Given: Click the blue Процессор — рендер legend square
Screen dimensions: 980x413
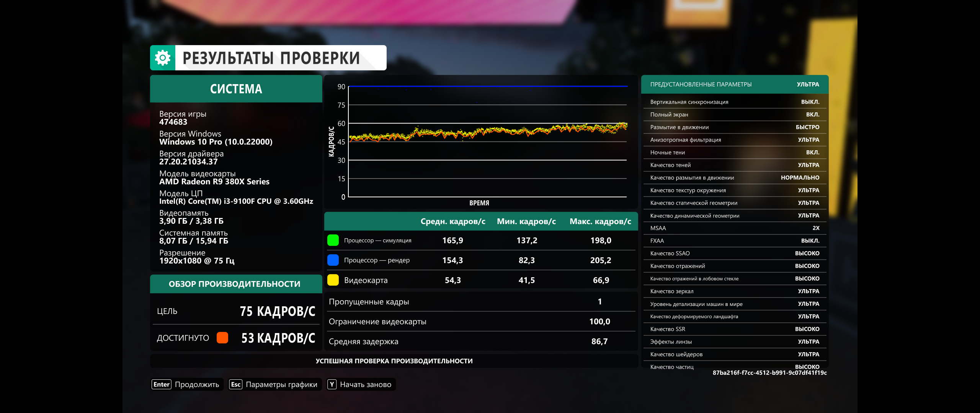Looking at the screenshot, I should (x=333, y=260).
